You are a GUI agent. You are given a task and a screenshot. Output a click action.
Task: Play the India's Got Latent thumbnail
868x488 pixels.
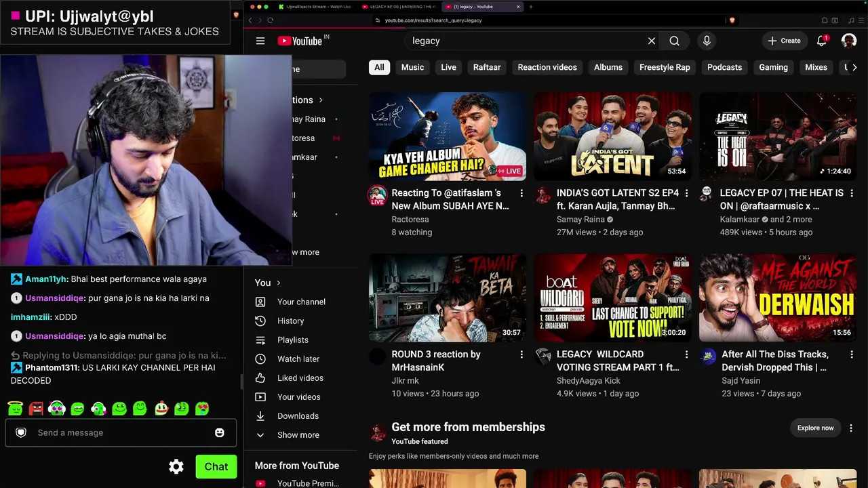tap(612, 136)
